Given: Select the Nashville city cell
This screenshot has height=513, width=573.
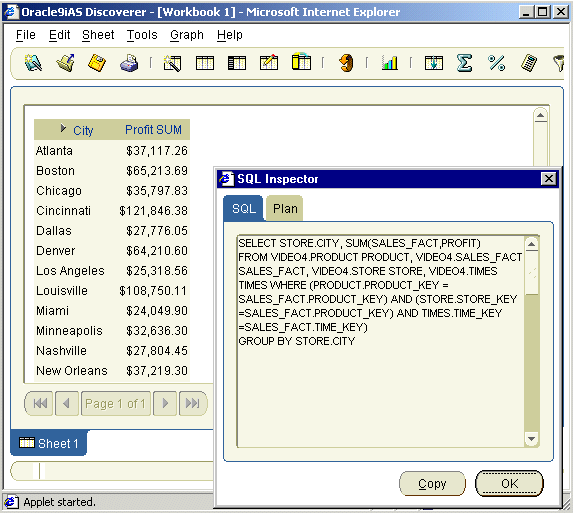Looking at the screenshot, I should pyautogui.click(x=61, y=351).
